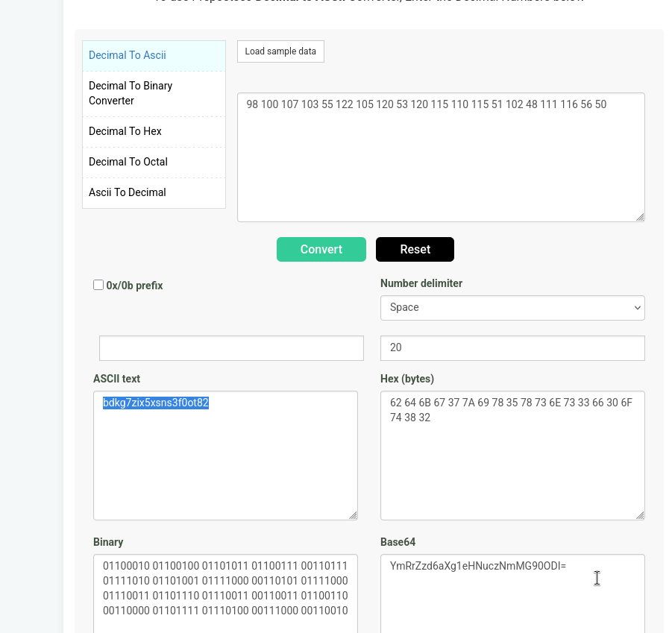Click the field containing 20

512,348
